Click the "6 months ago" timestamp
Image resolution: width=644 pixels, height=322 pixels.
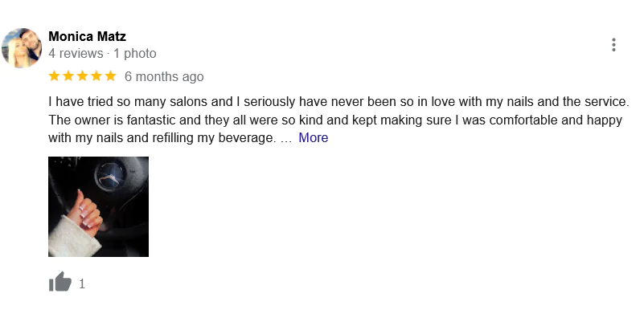coord(164,77)
